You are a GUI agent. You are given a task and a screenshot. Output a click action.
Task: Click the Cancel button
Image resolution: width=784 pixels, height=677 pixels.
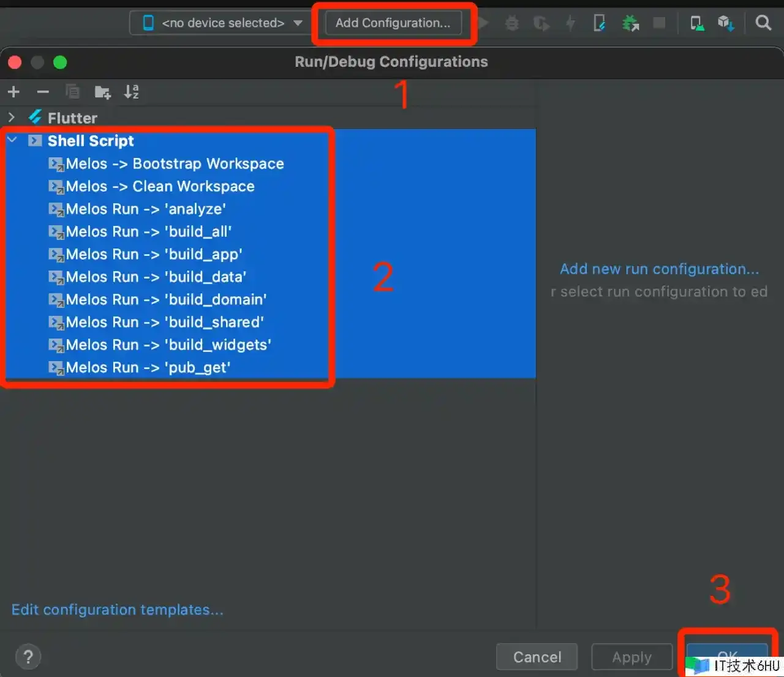point(537,657)
